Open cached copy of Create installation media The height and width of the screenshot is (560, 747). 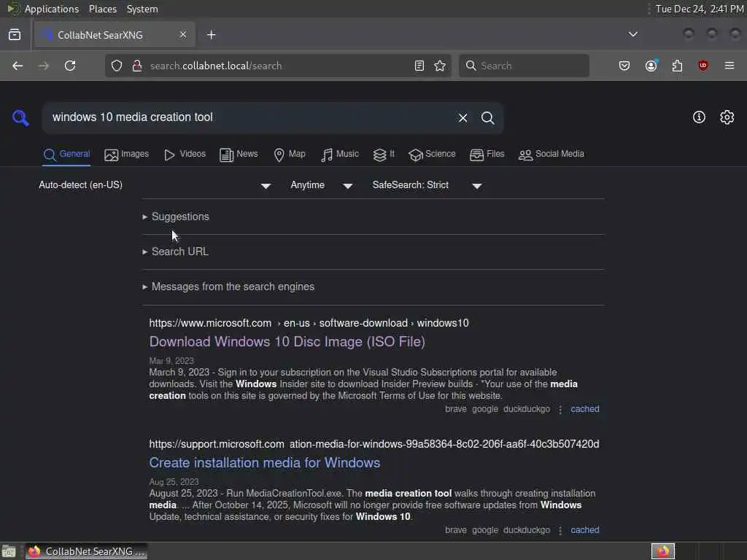(585, 530)
